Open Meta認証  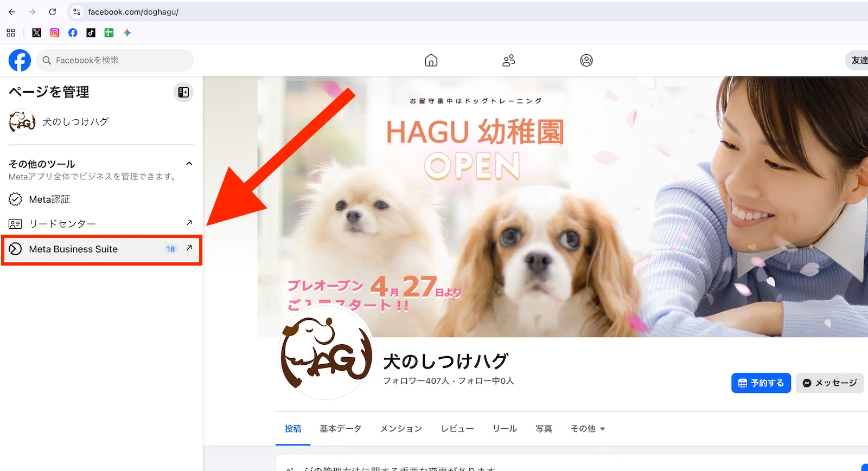(x=101, y=199)
